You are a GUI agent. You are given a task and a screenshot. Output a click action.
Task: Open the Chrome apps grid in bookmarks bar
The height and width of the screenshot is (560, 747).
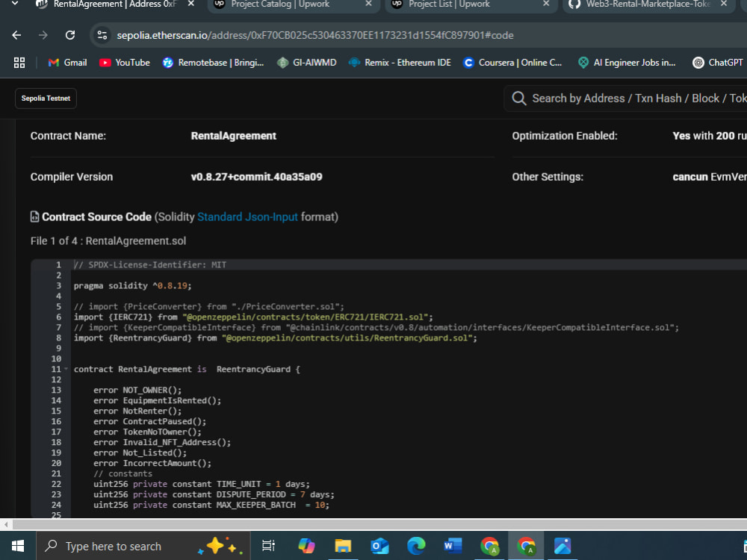click(19, 63)
